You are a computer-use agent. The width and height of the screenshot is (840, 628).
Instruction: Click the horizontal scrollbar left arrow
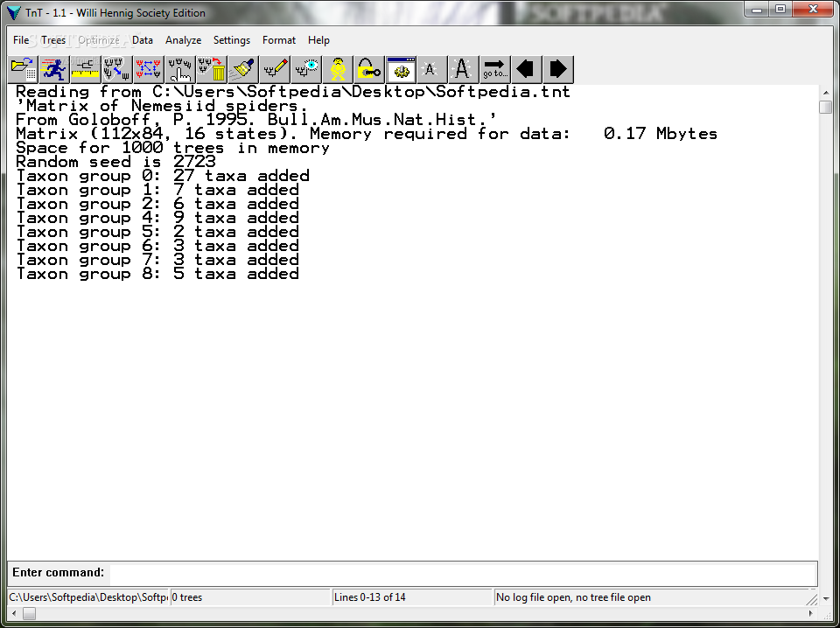pyautogui.click(x=14, y=613)
